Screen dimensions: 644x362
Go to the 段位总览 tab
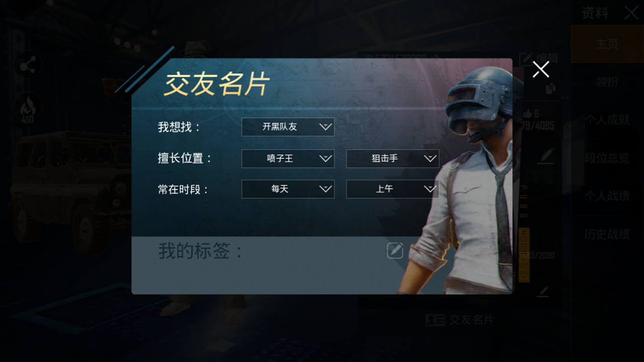607,158
